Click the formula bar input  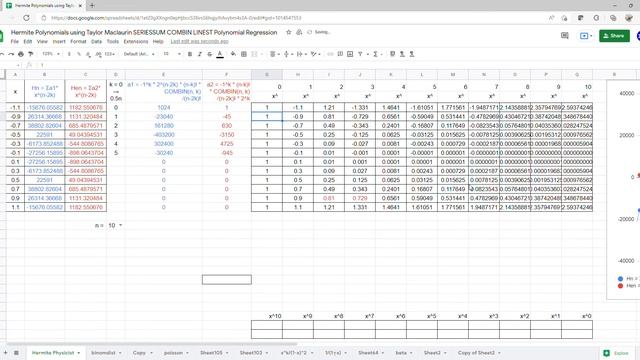[339, 65]
